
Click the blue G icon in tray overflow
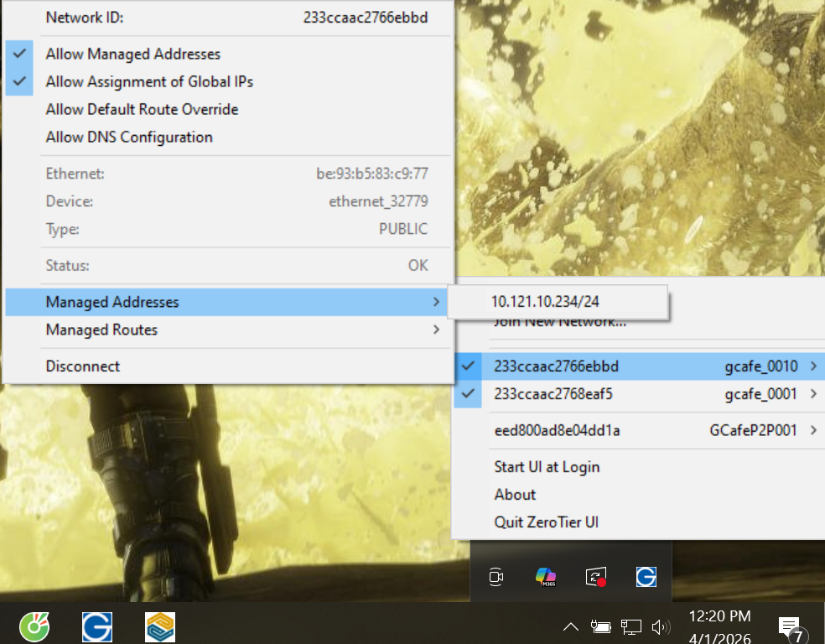[646, 577]
